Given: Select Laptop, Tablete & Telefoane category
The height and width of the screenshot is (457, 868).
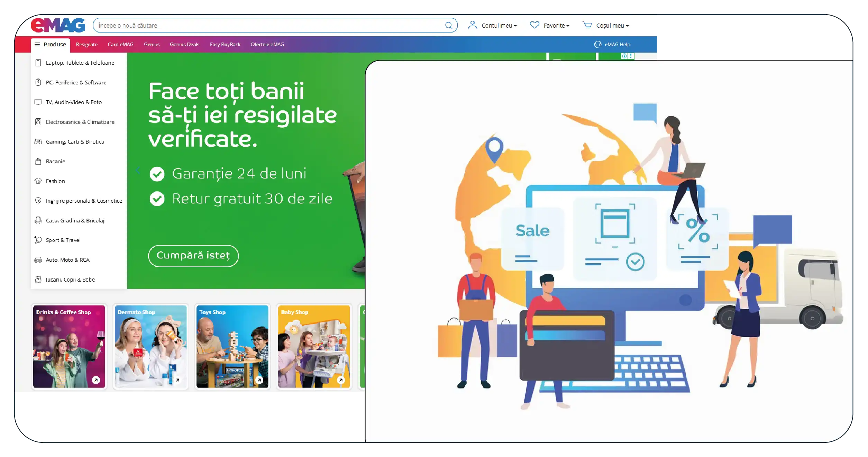Looking at the screenshot, I should (x=80, y=63).
